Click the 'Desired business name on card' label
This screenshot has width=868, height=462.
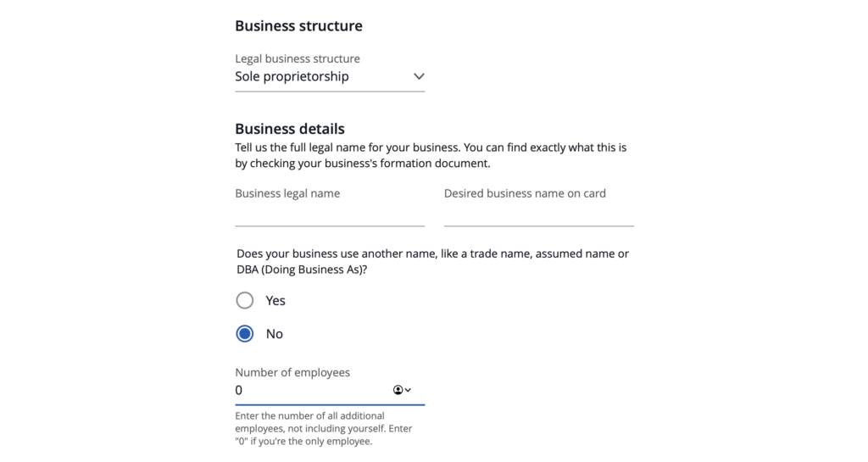pyautogui.click(x=525, y=193)
